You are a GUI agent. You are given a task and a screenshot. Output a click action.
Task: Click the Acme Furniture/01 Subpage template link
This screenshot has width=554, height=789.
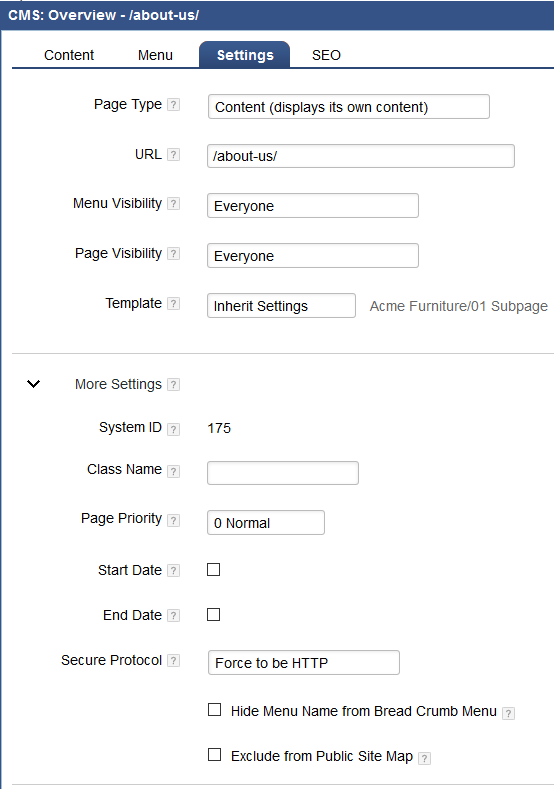(x=458, y=306)
